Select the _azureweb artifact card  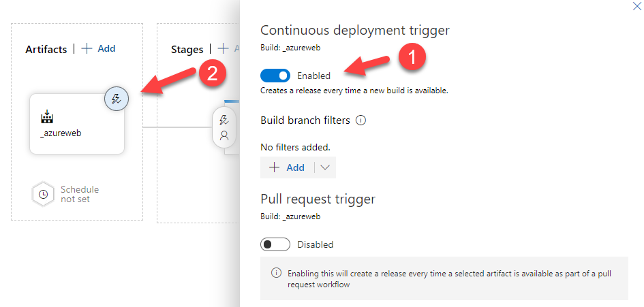coord(77,124)
